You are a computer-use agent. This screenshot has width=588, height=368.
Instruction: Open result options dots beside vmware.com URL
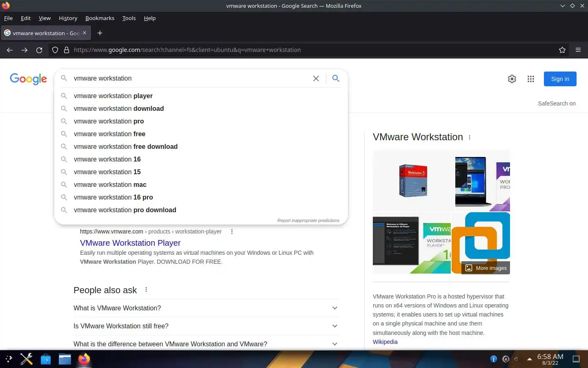click(x=232, y=231)
